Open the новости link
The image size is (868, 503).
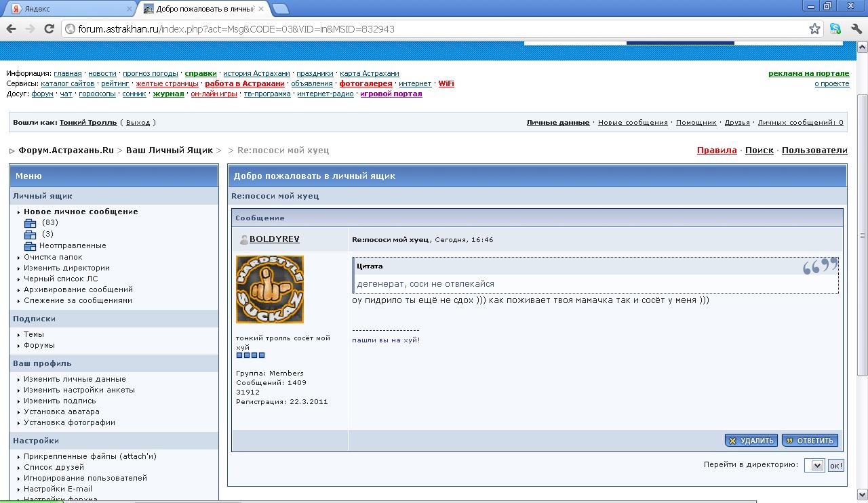pyautogui.click(x=102, y=73)
